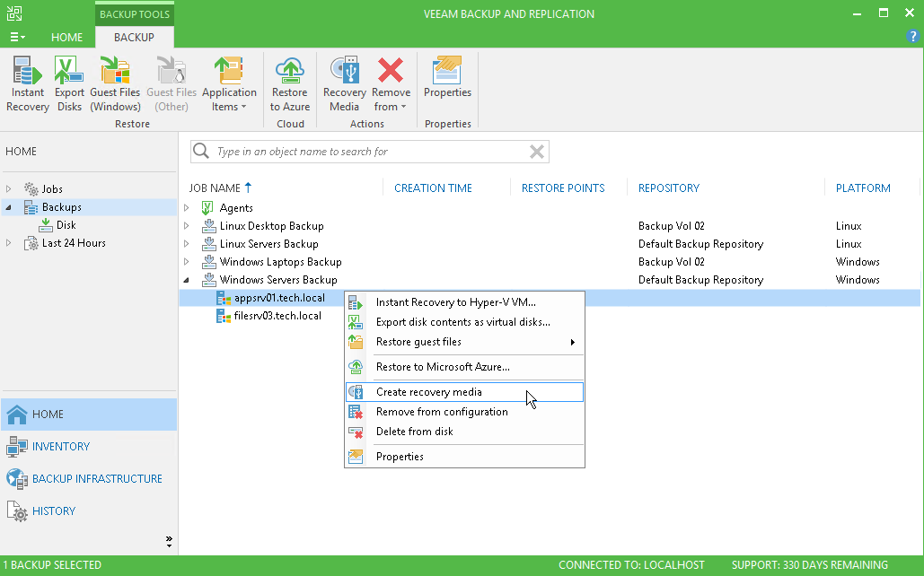Select the Linux Servers Backup job
Image resolution: width=924 pixels, height=576 pixels.
[268, 244]
